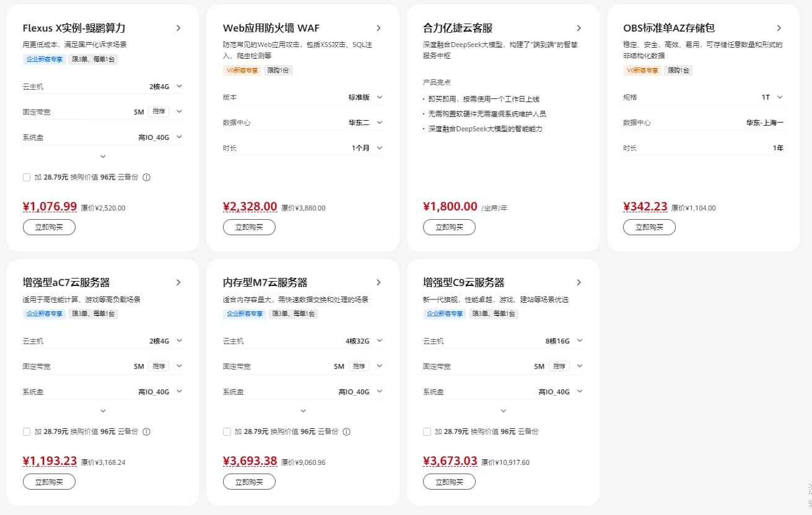Open Flexus X实例 card arrow icon
Viewport: 812px width, 515px height.
[x=178, y=28]
